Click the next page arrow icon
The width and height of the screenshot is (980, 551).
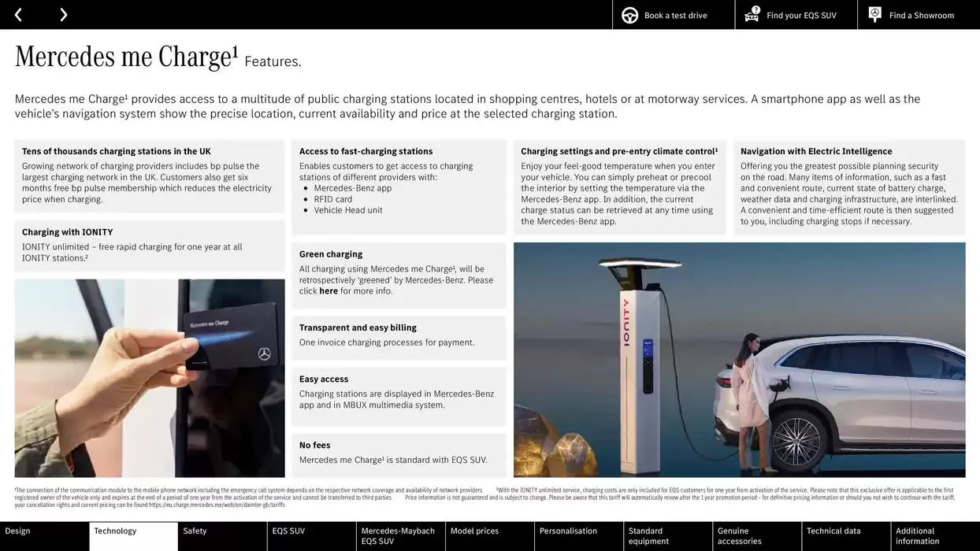click(63, 15)
